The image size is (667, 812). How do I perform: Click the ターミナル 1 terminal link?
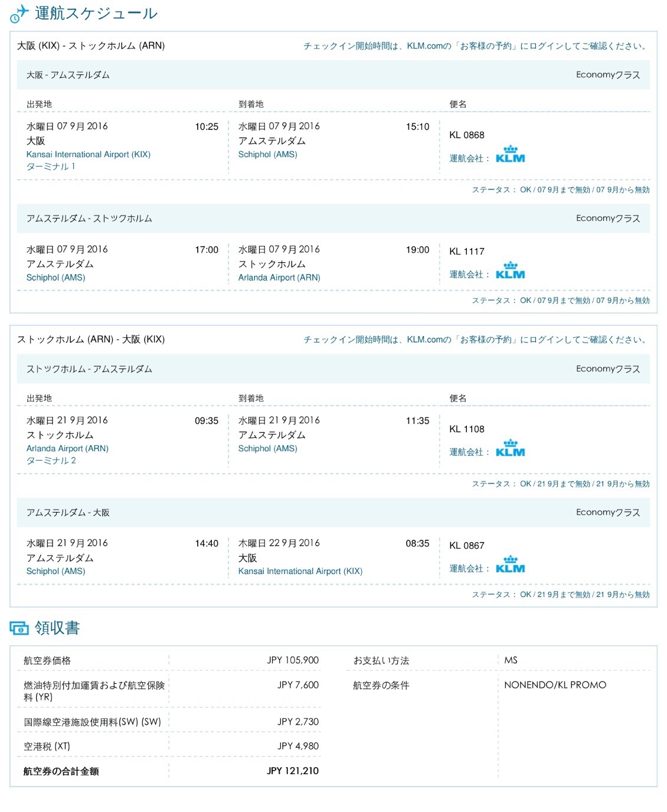click(x=51, y=167)
